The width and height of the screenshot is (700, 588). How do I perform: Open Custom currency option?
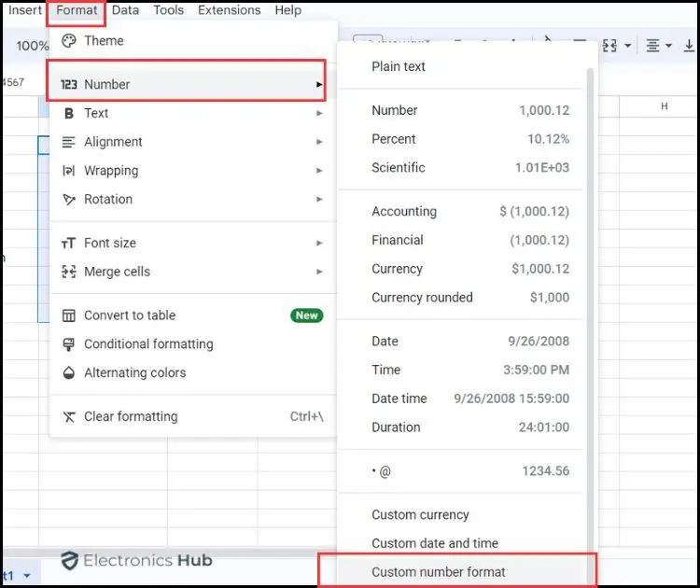462,515
